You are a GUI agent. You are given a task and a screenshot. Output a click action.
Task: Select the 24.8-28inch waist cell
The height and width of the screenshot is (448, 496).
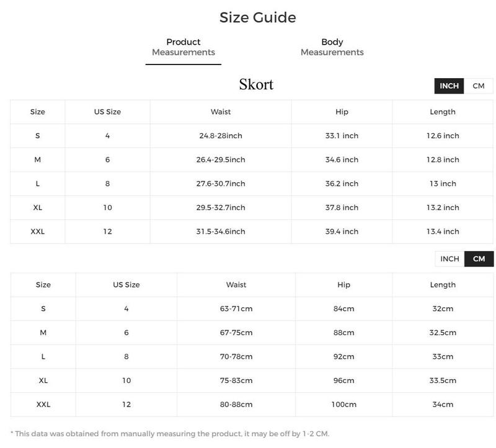point(221,136)
